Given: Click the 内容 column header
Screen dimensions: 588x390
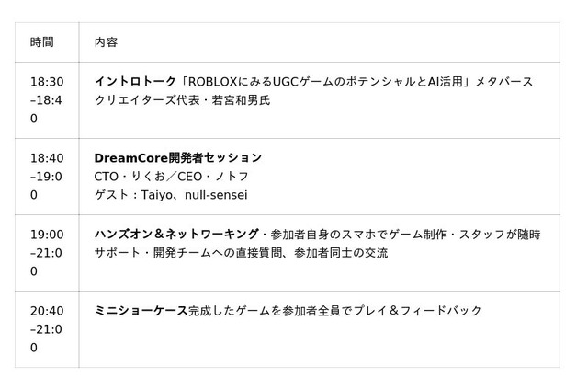Looking at the screenshot, I should point(106,42).
